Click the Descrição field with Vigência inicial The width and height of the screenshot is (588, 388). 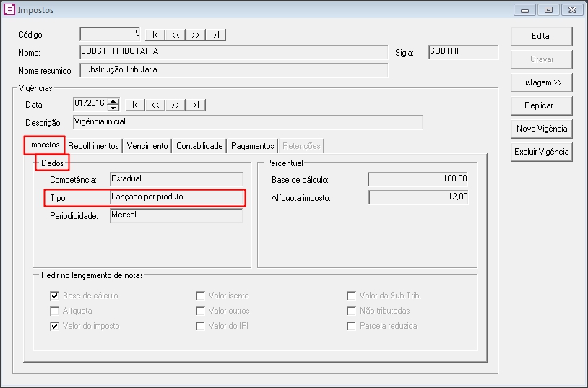point(248,122)
